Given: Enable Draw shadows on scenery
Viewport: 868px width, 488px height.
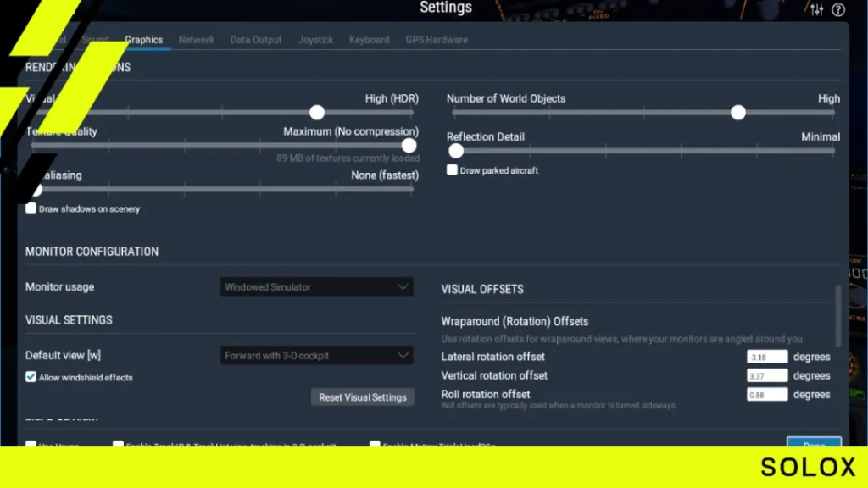Looking at the screenshot, I should click(31, 208).
